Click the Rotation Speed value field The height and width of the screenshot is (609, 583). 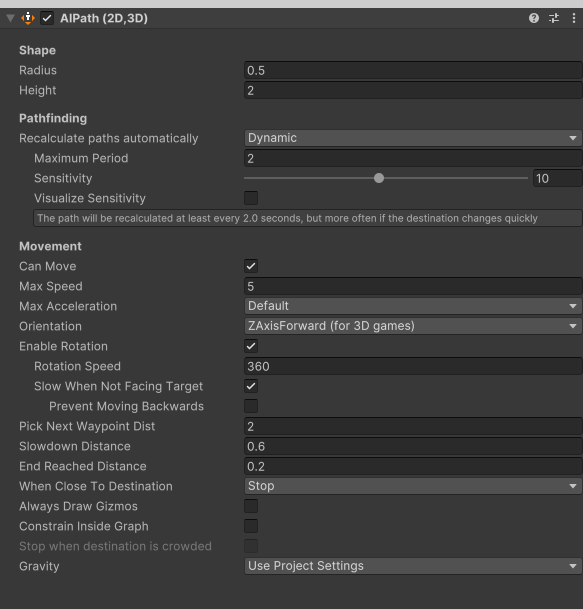(x=413, y=366)
